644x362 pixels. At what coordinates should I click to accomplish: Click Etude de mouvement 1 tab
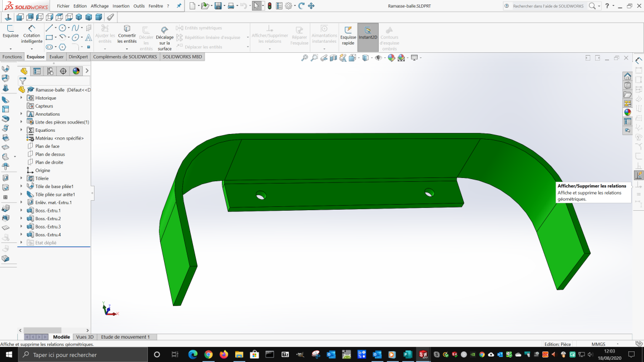tap(126, 336)
